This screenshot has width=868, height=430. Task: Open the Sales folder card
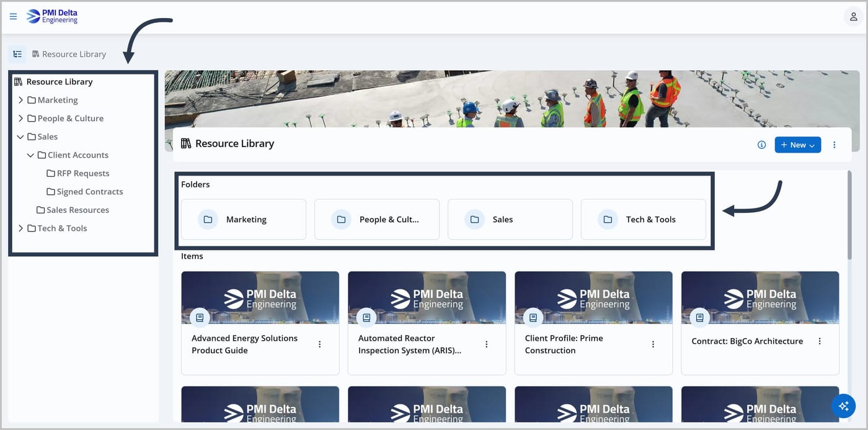(510, 219)
